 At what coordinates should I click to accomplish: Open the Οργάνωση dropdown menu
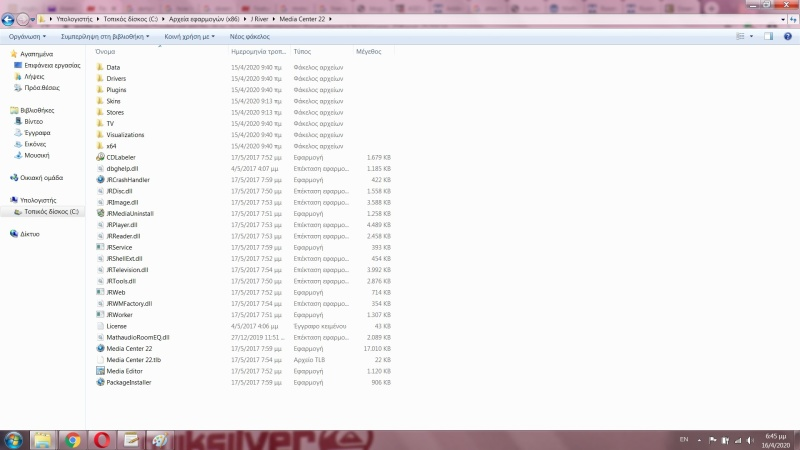click(x=27, y=37)
